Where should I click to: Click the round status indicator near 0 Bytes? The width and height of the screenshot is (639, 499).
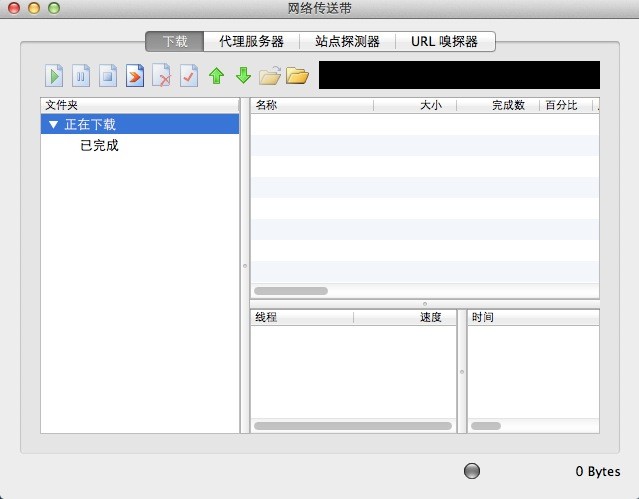473,471
